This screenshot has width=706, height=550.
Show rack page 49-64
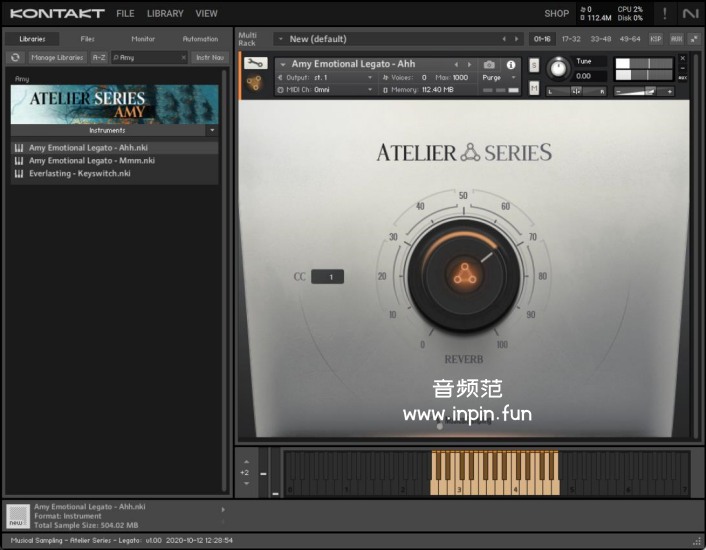tap(630, 39)
